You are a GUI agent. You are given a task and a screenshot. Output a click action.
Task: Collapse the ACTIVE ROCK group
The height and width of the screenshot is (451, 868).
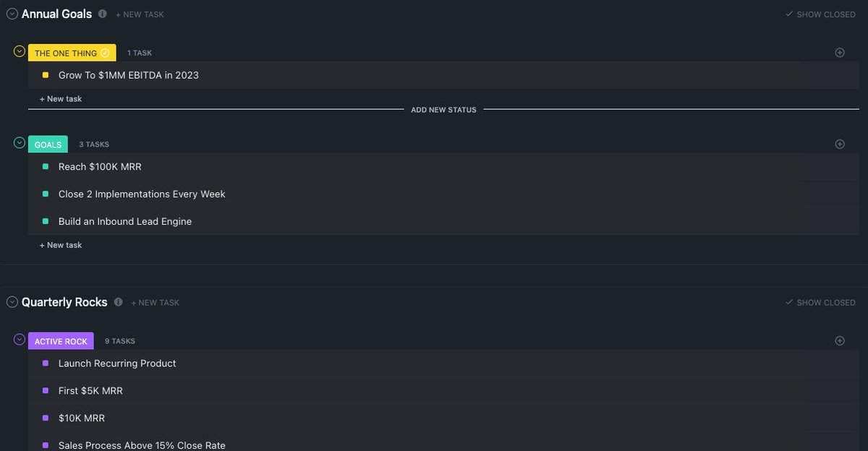click(x=20, y=340)
